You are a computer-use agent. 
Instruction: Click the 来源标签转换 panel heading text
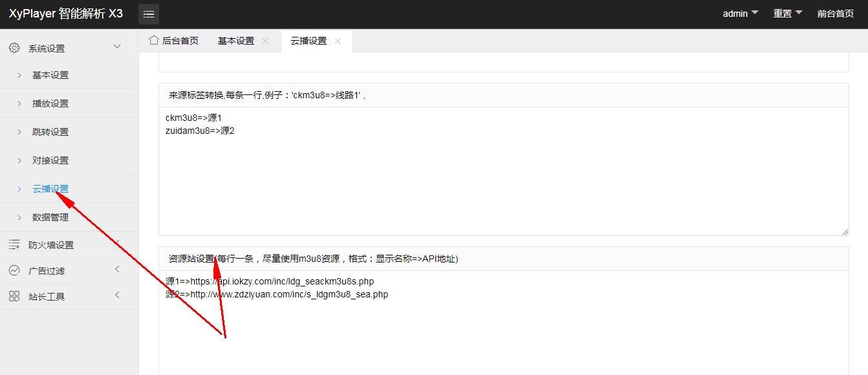(x=267, y=95)
